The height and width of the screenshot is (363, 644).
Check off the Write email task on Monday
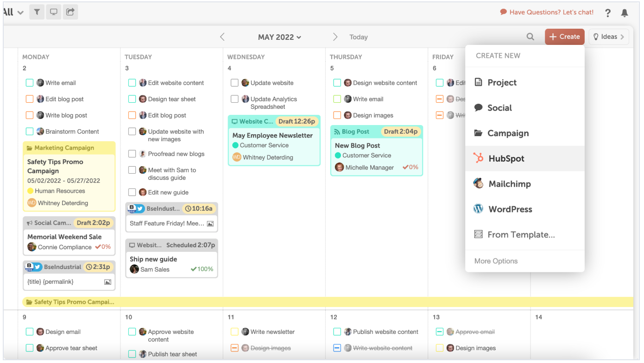(x=30, y=82)
